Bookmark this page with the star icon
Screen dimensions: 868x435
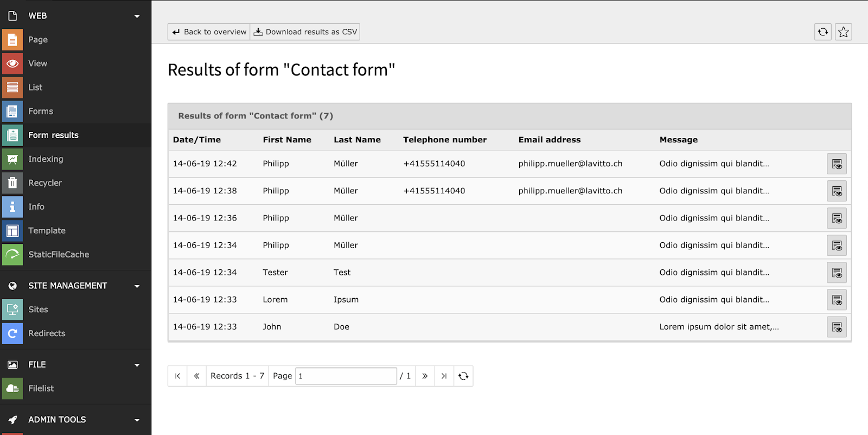[843, 32]
